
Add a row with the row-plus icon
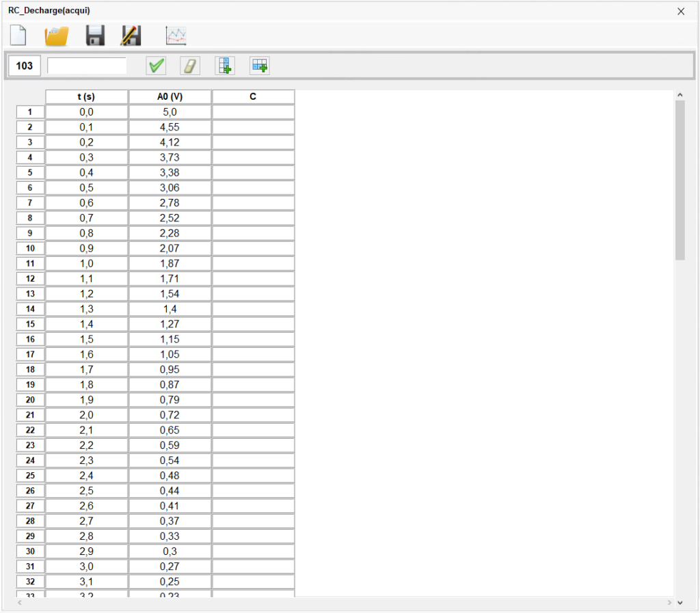click(x=260, y=66)
